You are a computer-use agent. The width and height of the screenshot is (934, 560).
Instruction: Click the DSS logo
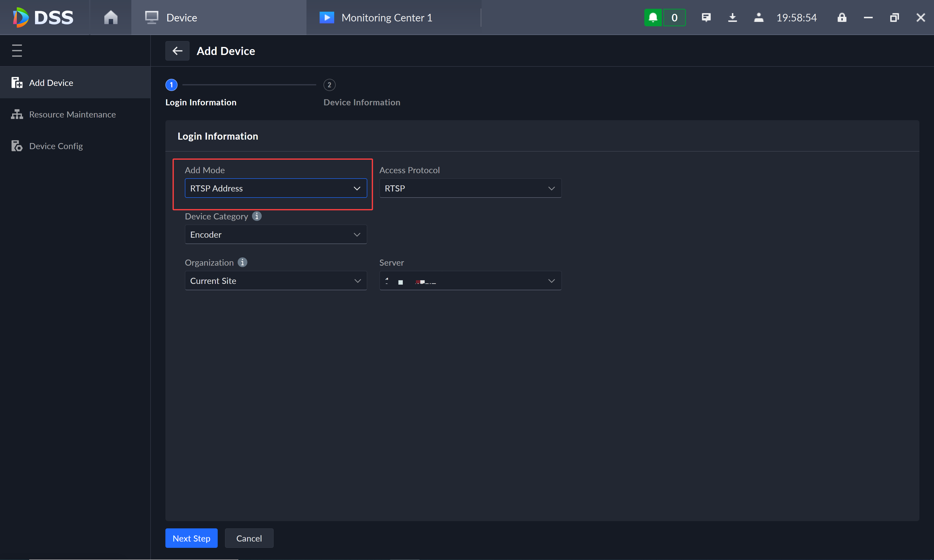click(x=43, y=17)
